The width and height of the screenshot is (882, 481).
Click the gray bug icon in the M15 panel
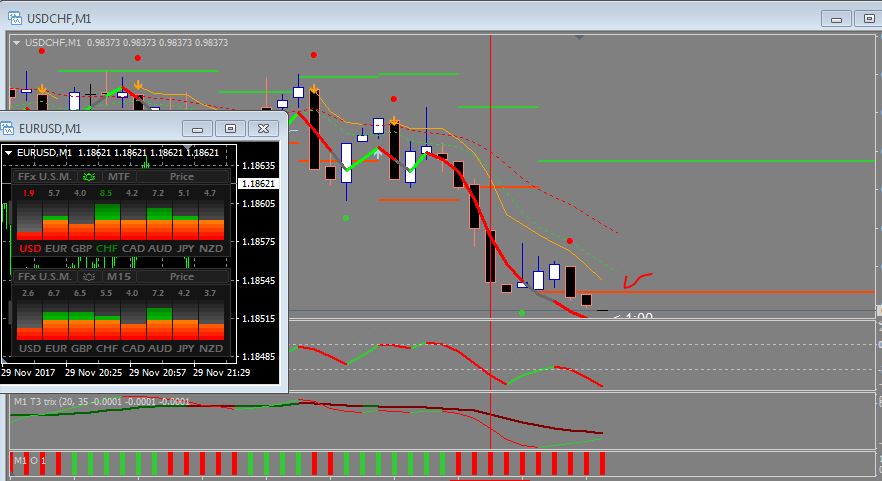click(89, 277)
